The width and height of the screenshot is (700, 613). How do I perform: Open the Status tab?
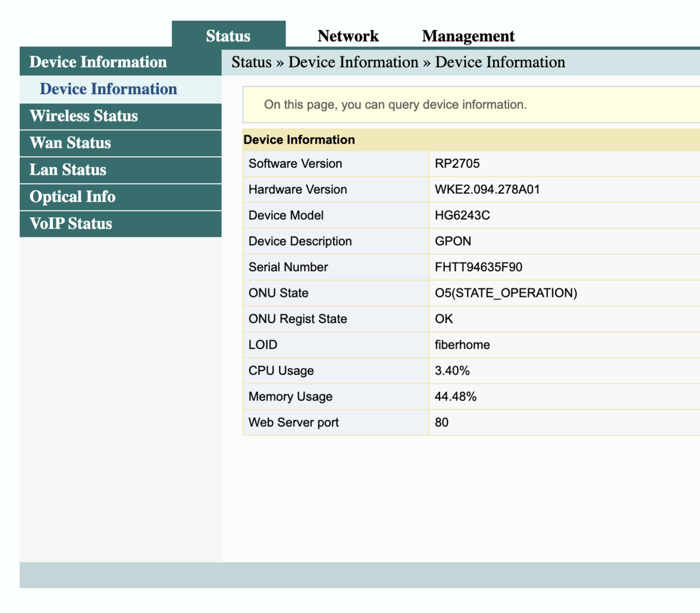[x=228, y=36]
